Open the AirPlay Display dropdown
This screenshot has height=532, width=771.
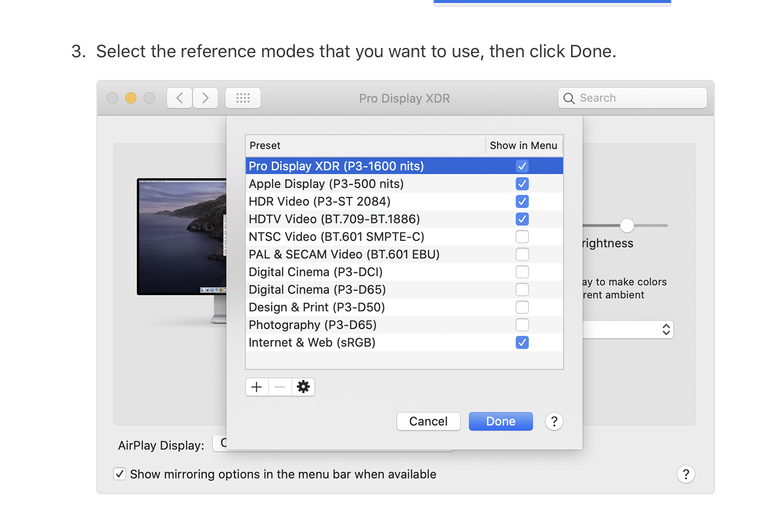[220, 443]
